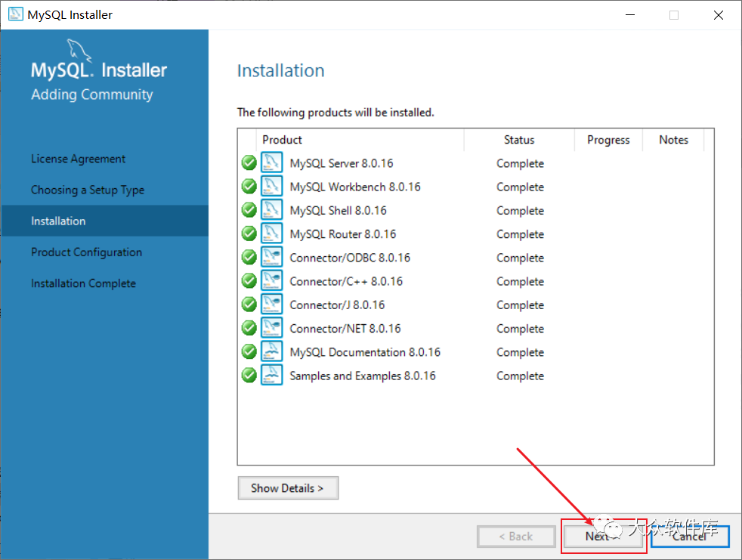
Task: Click Complete status of MySQL Router row
Action: click(x=520, y=235)
